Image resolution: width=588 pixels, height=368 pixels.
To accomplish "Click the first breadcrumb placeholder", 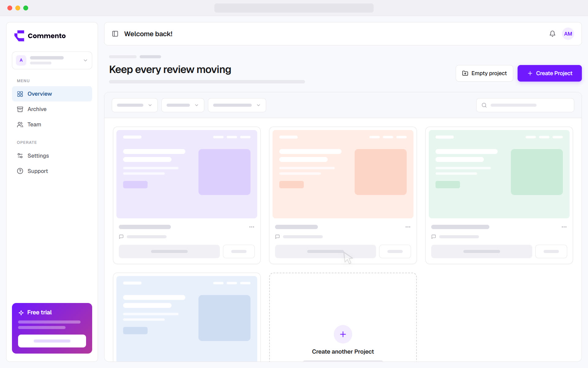I will tap(123, 57).
